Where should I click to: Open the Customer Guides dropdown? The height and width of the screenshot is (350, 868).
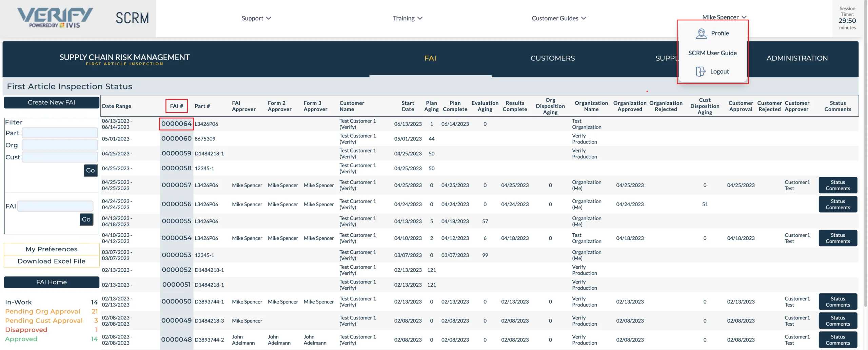(559, 18)
